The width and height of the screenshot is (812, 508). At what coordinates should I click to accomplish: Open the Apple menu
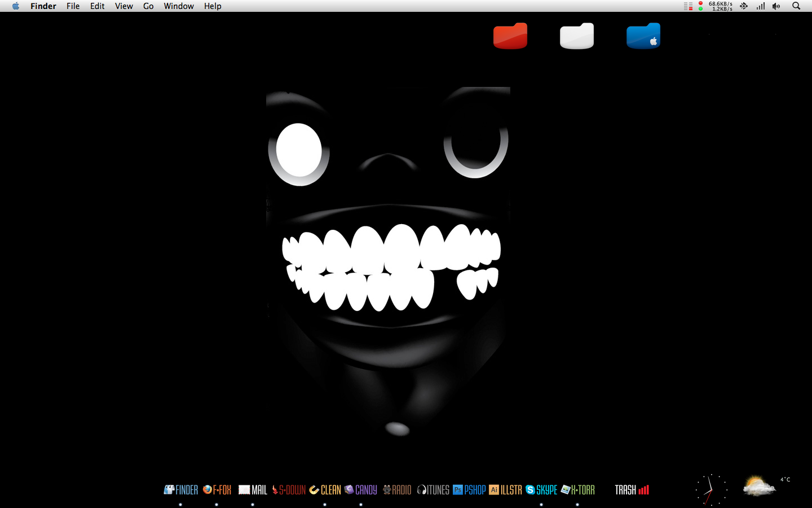click(x=16, y=6)
